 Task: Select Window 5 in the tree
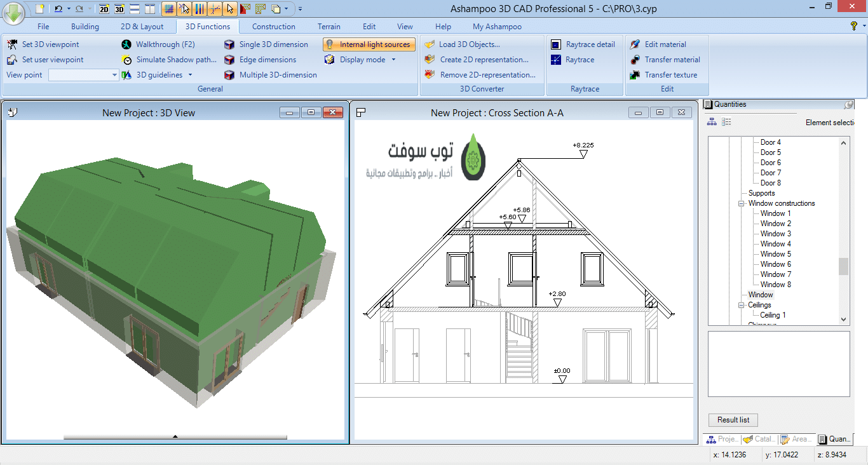click(776, 254)
